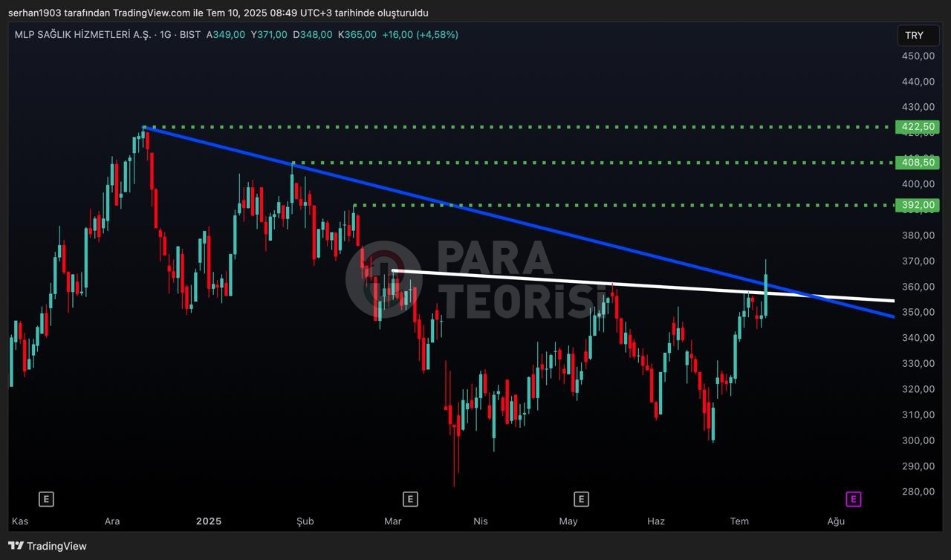The width and height of the screenshot is (951, 560).
Task: Click the Haz month label on time axis
Action: click(656, 521)
